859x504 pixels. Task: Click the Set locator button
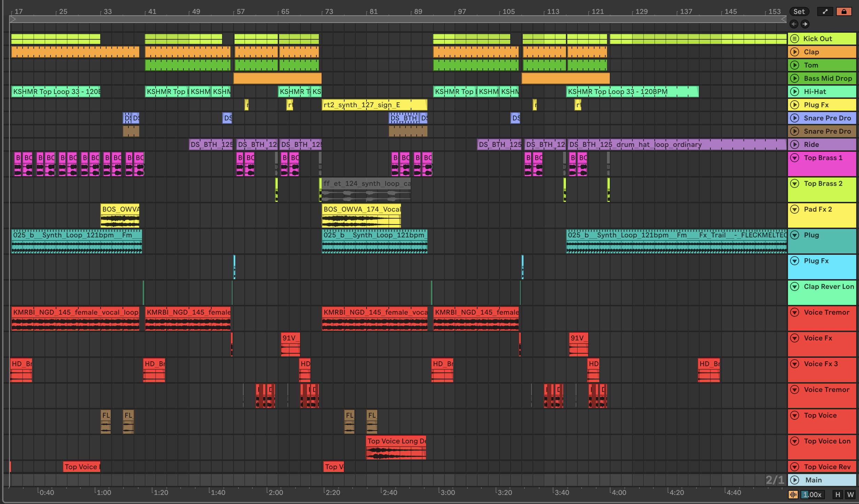(799, 11)
